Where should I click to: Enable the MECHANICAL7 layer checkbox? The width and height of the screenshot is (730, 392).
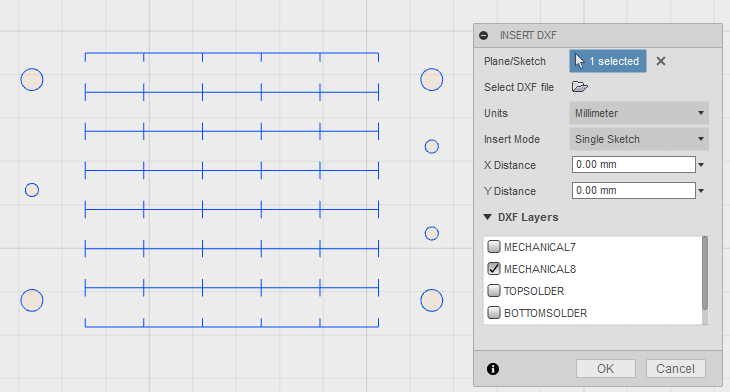(x=494, y=246)
